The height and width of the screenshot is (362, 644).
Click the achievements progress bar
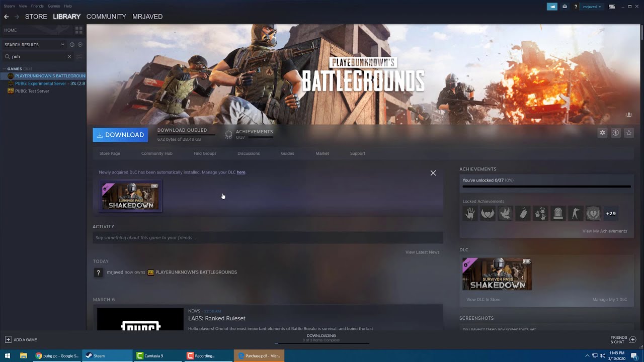tap(546, 187)
